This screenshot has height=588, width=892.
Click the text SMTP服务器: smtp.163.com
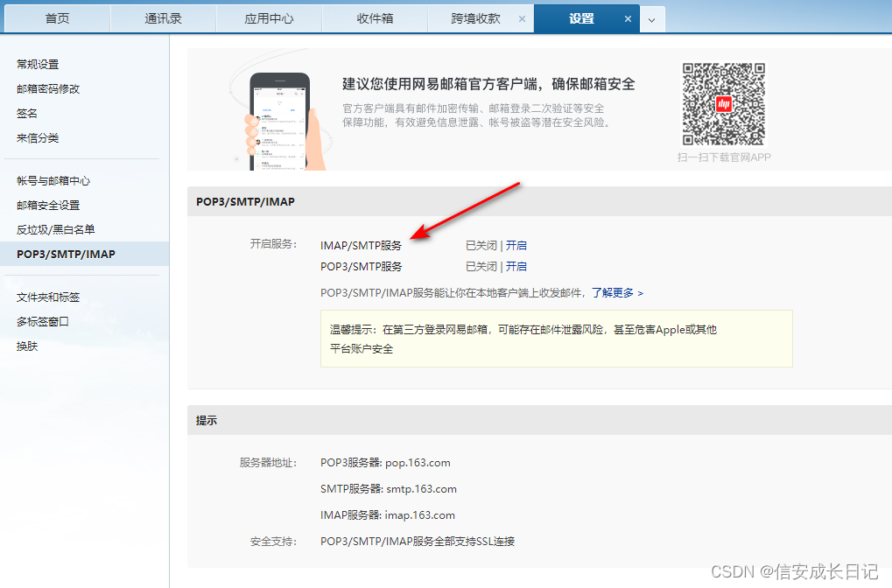coord(389,489)
